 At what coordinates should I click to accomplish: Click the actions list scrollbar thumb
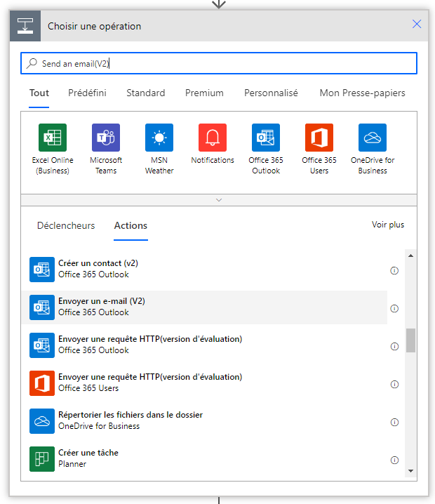pyautogui.click(x=410, y=340)
